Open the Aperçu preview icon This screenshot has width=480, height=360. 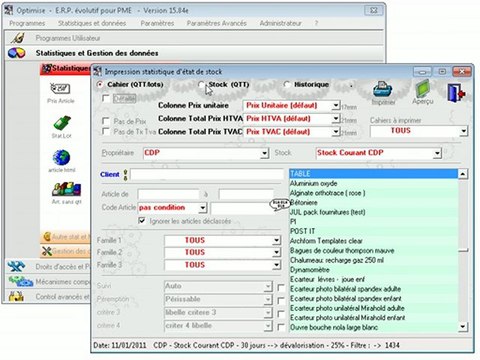pyautogui.click(x=424, y=89)
